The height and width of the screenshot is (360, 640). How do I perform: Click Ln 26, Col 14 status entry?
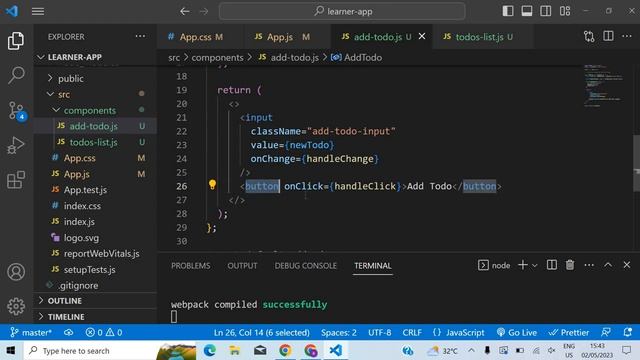[262, 333]
